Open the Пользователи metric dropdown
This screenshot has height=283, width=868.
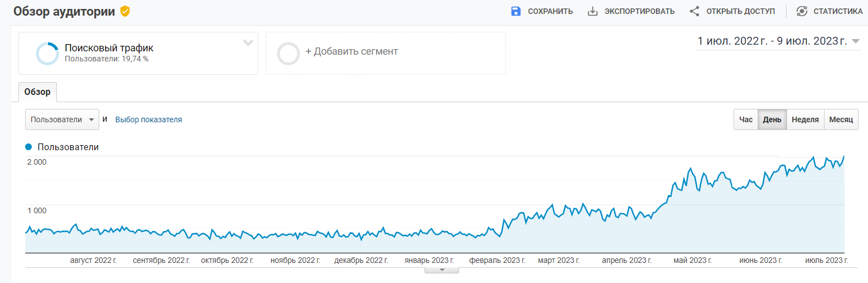pyautogui.click(x=62, y=119)
